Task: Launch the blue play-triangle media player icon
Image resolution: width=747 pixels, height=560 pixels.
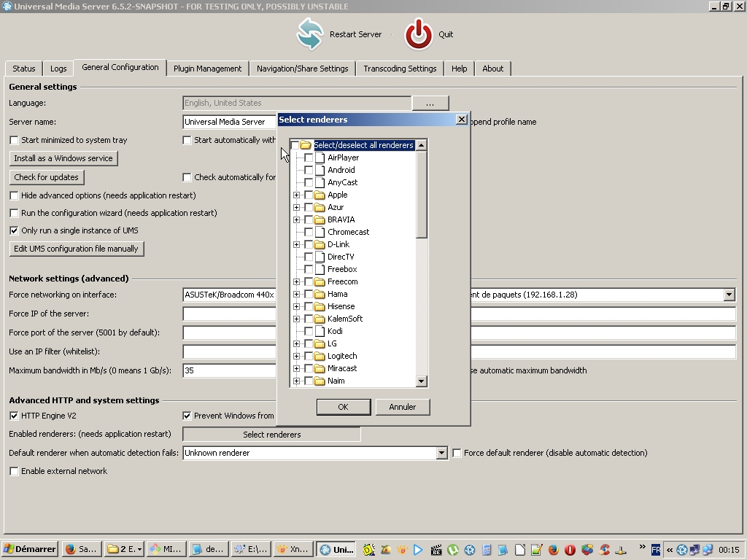Action: click(418, 550)
